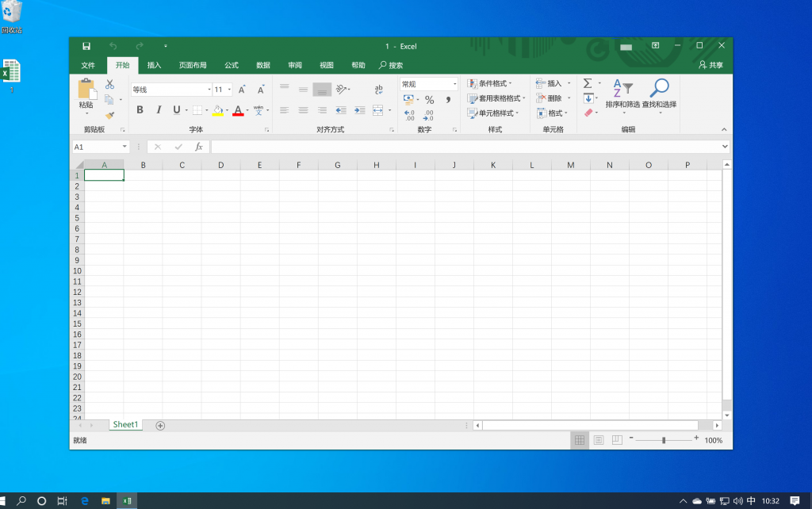Viewport: 812px width, 509px height.
Task: Click the Increase Decimal icon
Action: coord(409,115)
